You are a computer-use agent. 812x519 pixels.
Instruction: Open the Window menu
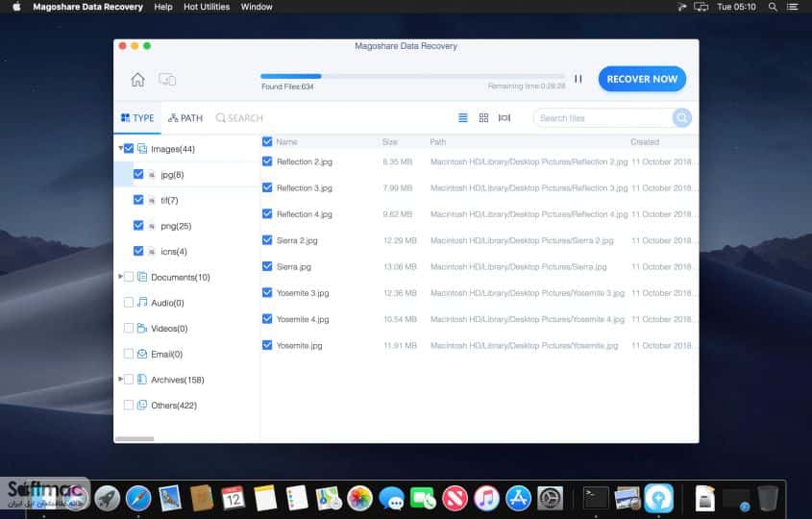(257, 7)
